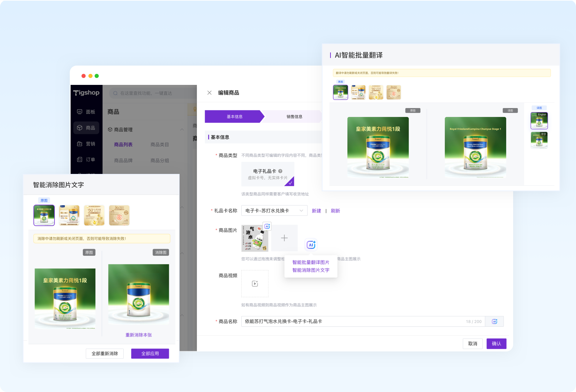Open the 营销 marketing sidebar icon
This screenshot has height=392, width=576.
(x=80, y=144)
